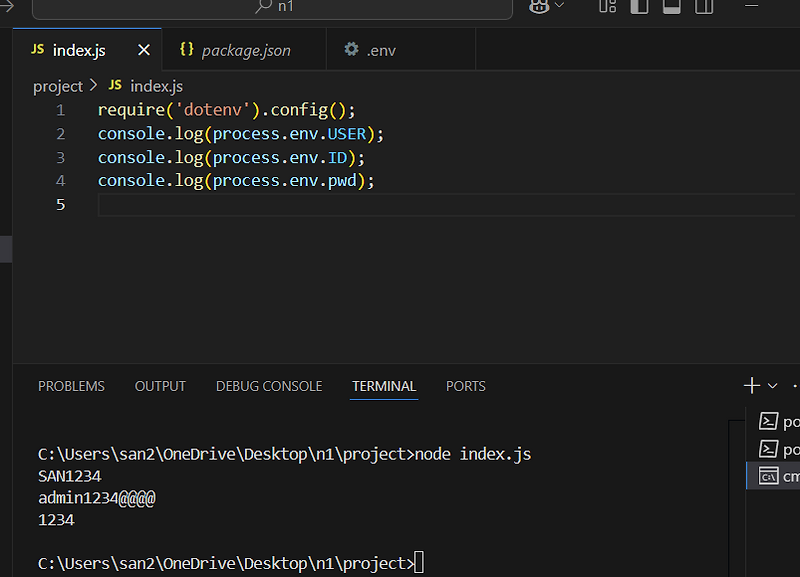Toggle the bottom Panel visibility
The width and height of the screenshot is (800, 577).
(670, 7)
